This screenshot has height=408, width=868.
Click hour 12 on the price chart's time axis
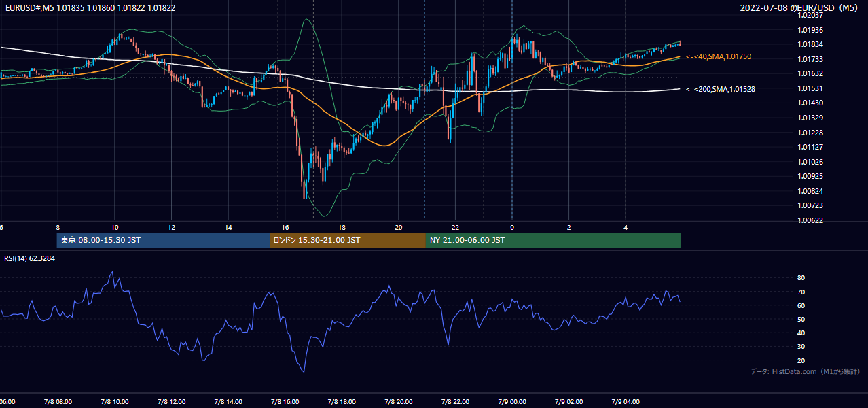point(172,228)
